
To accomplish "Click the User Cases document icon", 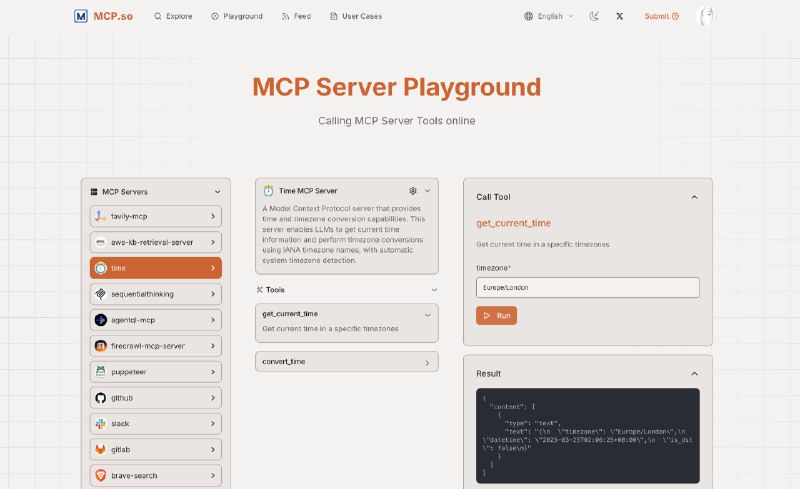I will click(x=334, y=16).
